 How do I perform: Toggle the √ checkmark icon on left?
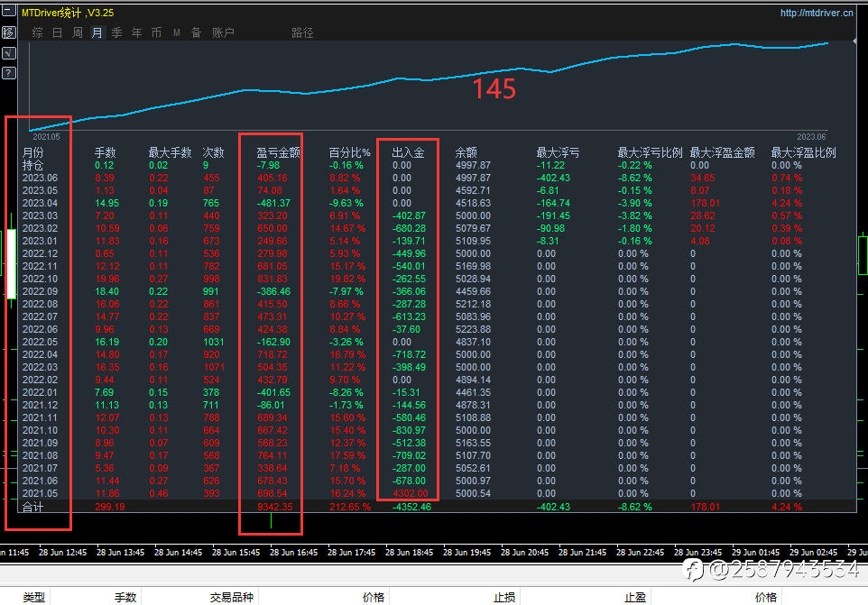coord(9,53)
